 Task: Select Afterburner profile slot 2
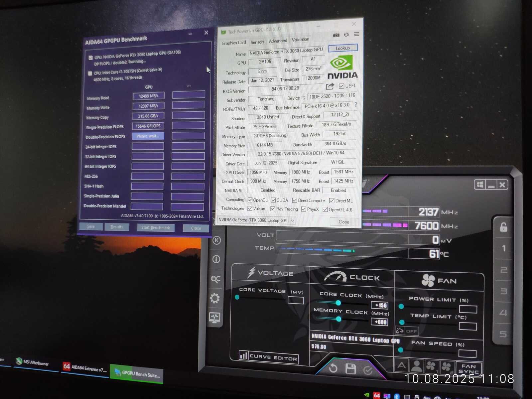[x=504, y=270]
